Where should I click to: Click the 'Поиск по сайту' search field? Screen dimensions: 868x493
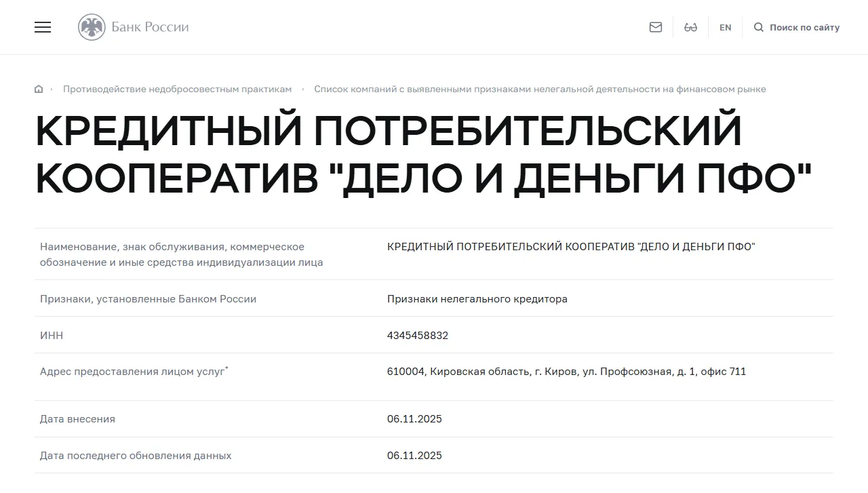coord(804,27)
